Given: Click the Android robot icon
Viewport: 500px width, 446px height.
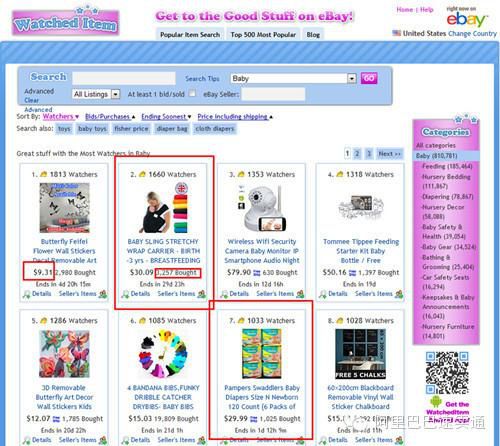Looking at the screenshot, I should [435, 402].
